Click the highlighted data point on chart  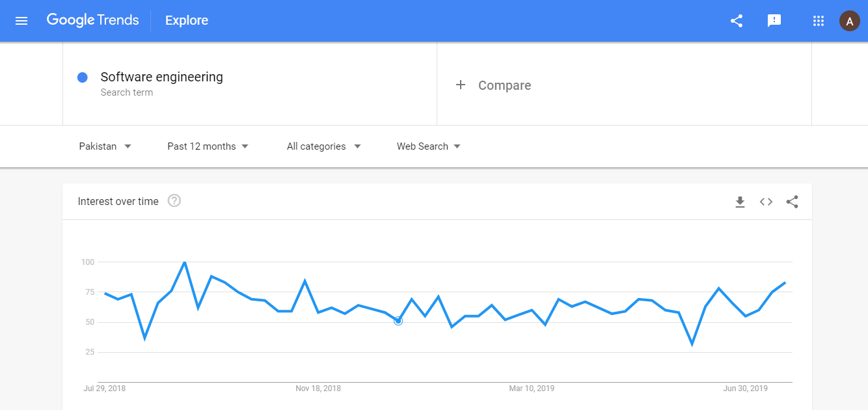click(398, 321)
